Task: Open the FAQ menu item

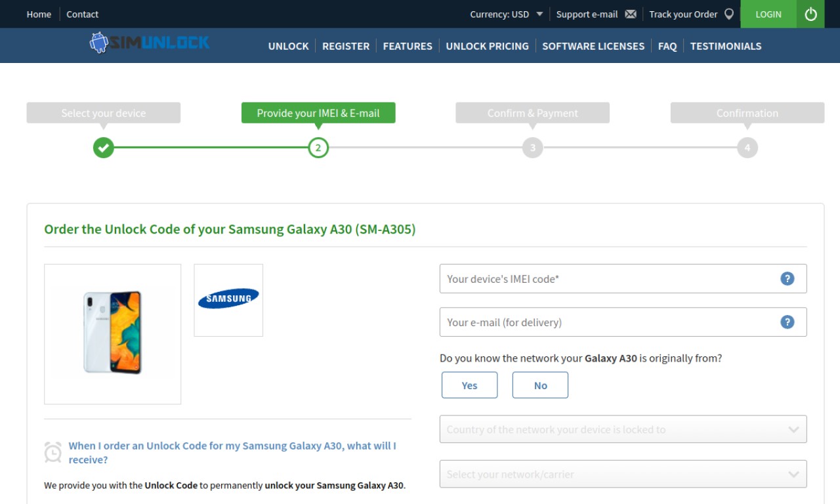Action: click(x=667, y=46)
